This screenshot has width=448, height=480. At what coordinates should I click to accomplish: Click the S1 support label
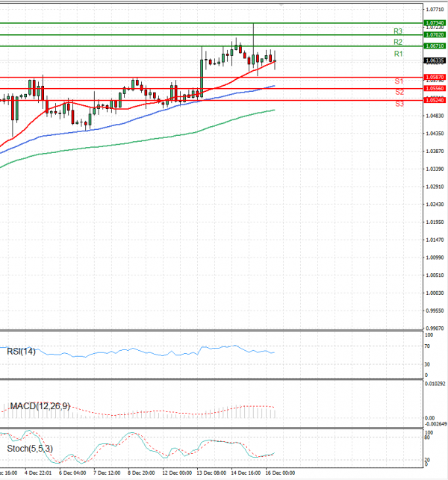[399, 81]
